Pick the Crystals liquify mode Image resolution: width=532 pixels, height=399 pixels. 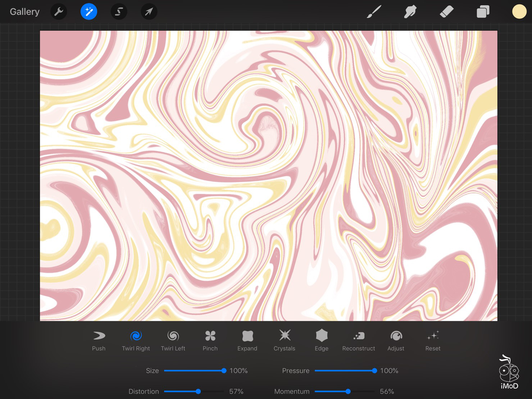point(285,340)
